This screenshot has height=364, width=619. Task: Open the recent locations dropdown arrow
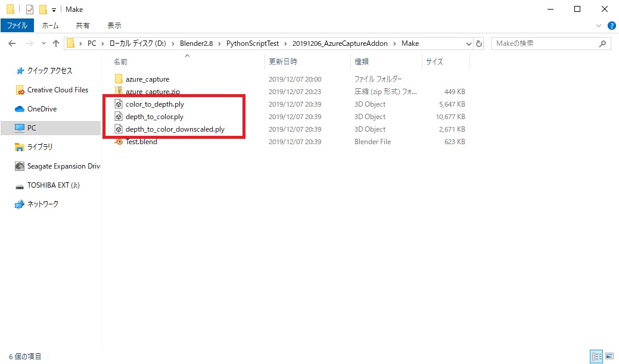pos(43,43)
